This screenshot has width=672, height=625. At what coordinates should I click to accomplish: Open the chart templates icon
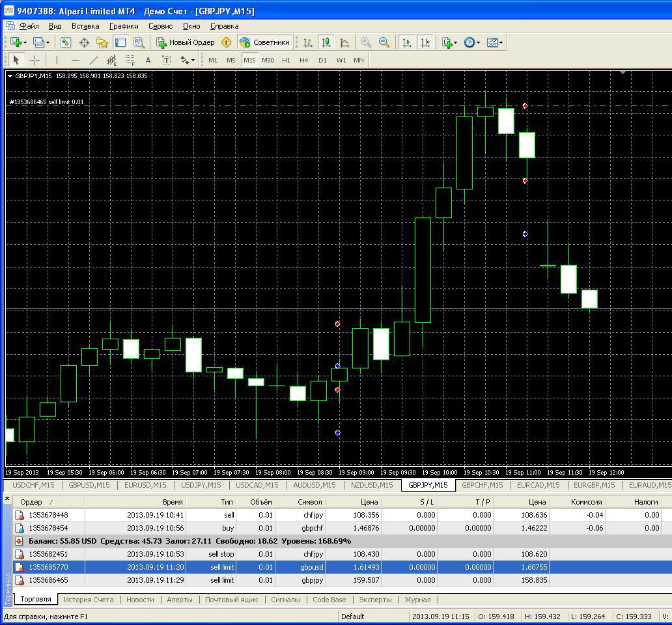point(492,42)
